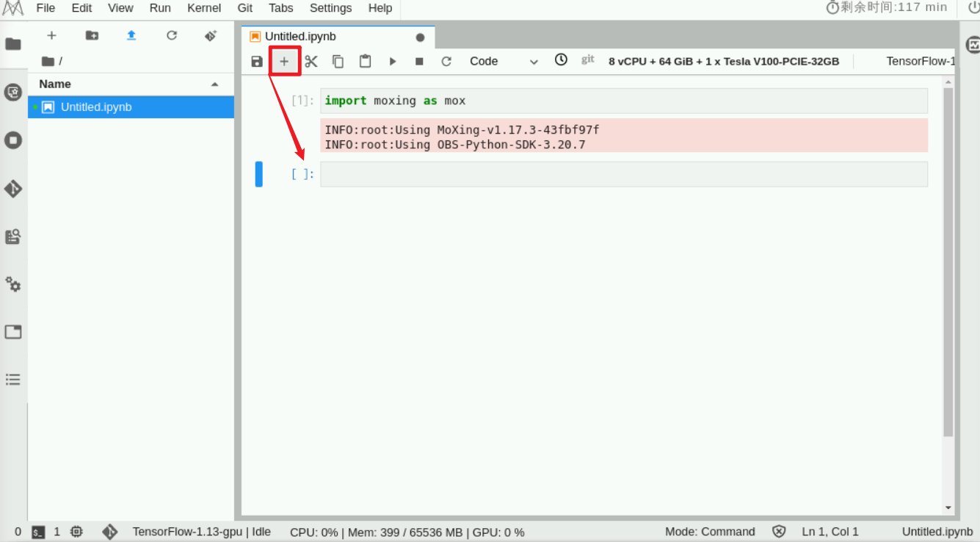Click the kernel chip icon in the status bar
Viewport: 980px width, 542px height.
[76, 532]
